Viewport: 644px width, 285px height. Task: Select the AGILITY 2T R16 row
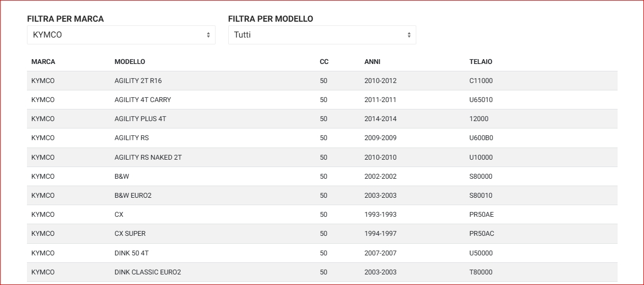point(138,81)
